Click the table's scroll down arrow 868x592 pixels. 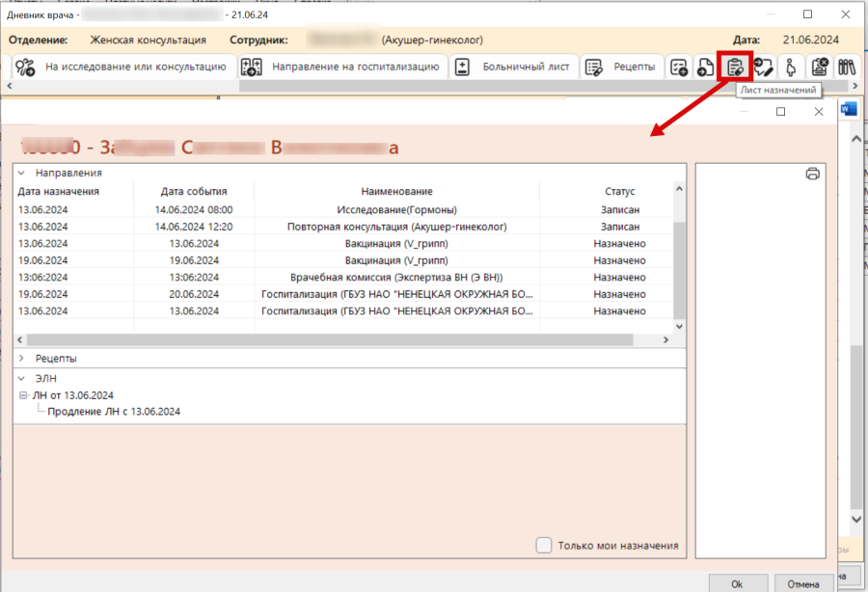pyautogui.click(x=679, y=327)
